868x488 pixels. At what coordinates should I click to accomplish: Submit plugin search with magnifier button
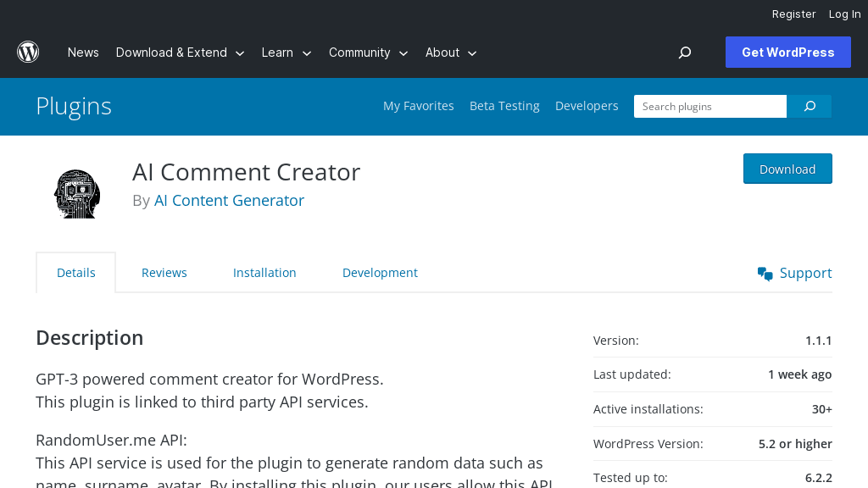pyautogui.click(x=810, y=106)
